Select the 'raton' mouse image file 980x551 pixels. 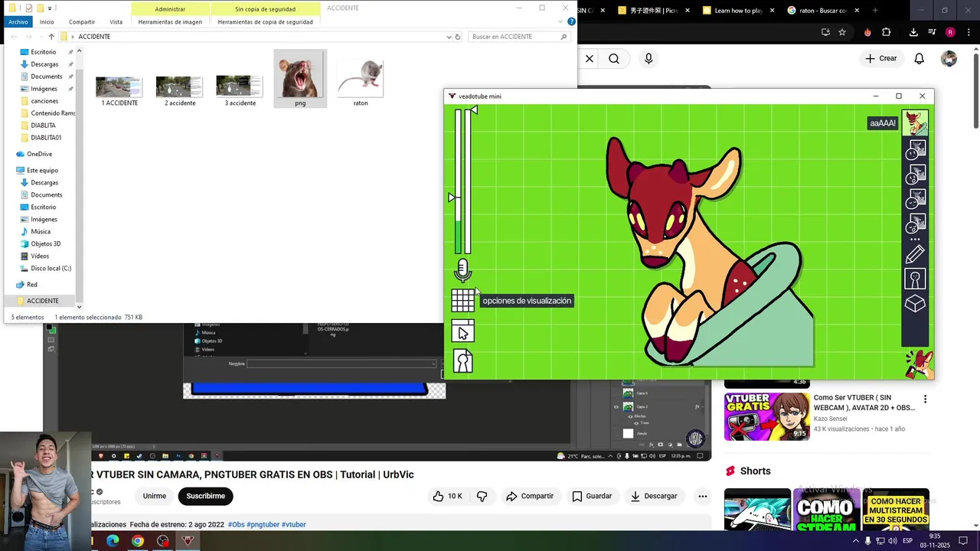(x=361, y=81)
